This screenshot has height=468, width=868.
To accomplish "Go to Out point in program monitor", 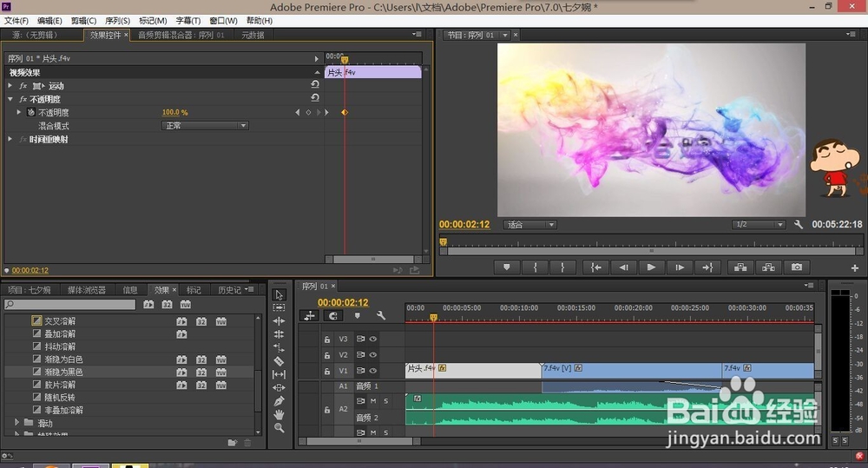I will [707, 267].
